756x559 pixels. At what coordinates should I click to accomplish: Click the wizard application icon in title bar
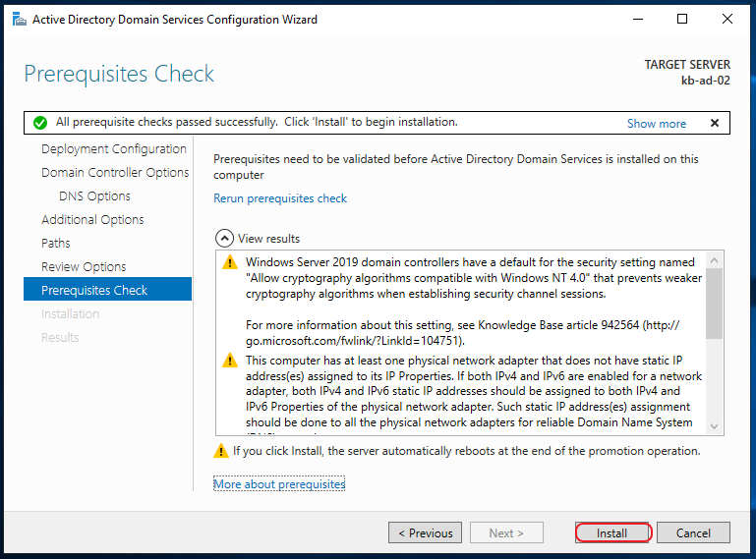(20, 20)
